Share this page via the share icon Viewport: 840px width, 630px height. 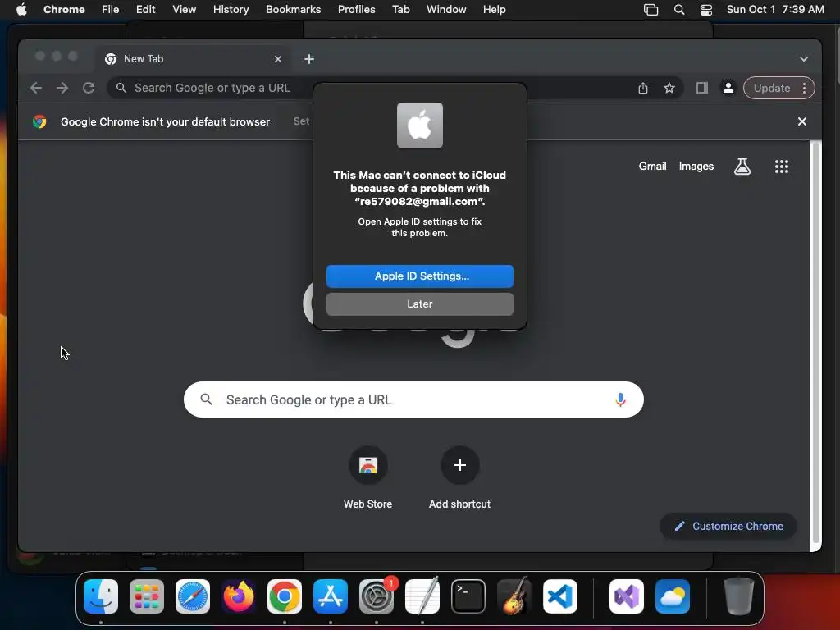(x=643, y=88)
